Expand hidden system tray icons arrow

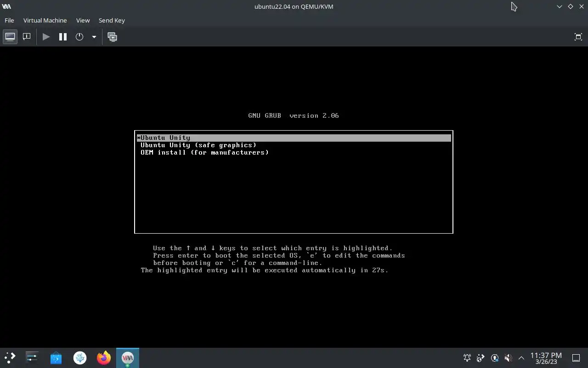[521, 358]
